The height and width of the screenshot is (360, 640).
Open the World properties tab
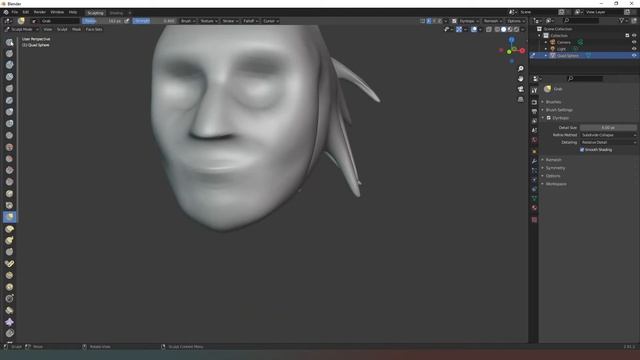coord(534,140)
